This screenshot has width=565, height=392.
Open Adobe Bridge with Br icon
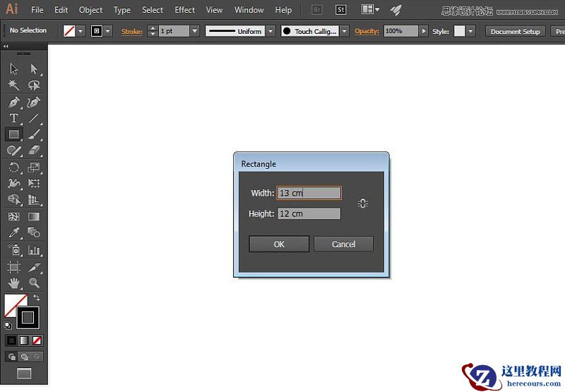click(316, 10)
